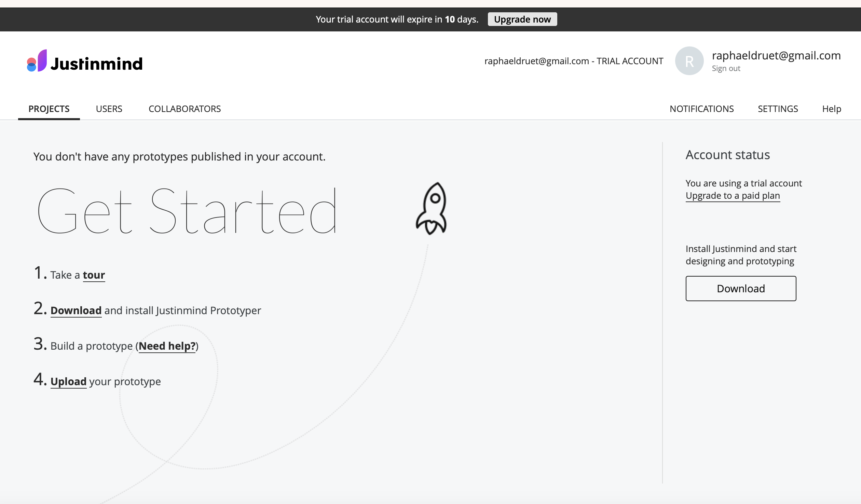The height and width of the screenshot is (504, 861).
Task: Switch to the USERS tab
Action: (x=109, y=109)
